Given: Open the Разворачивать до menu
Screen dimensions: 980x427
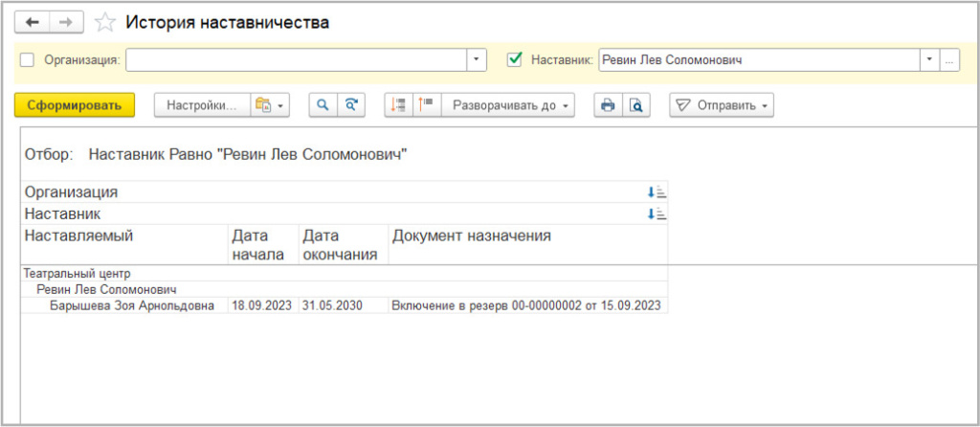Looking at the screenshot, I should [512, 105].
